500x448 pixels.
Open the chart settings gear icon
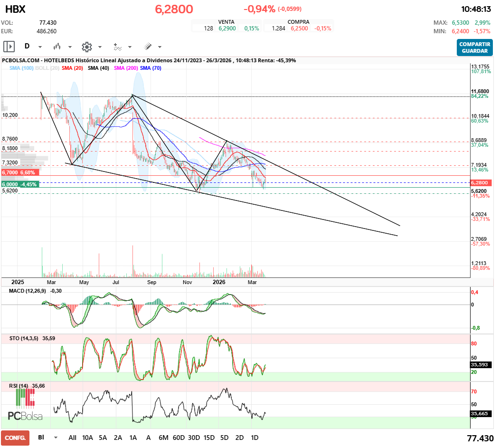point(86,47)
